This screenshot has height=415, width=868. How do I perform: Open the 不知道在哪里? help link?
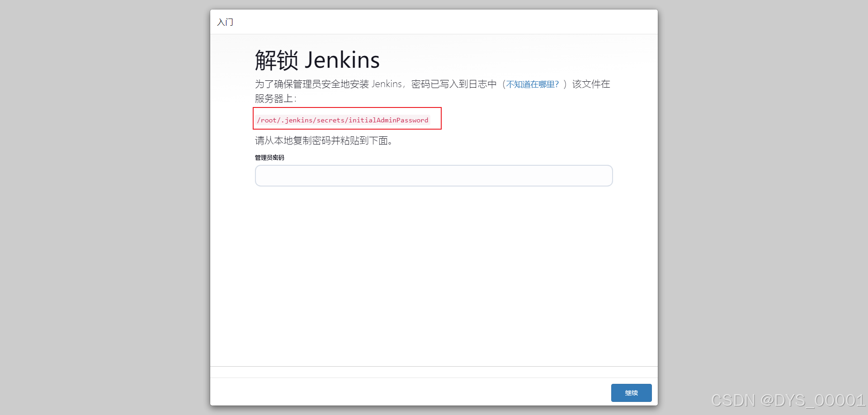(x=533, y=84)
